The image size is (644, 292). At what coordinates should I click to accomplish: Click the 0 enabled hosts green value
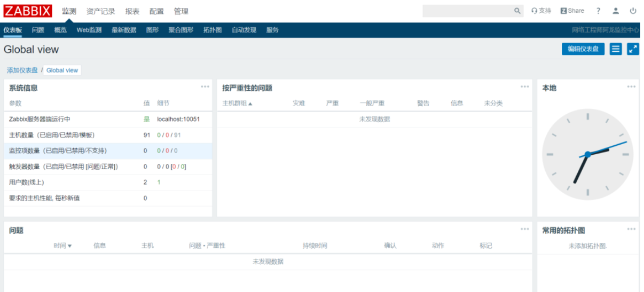pyautogui.click(x=159, y=135)
